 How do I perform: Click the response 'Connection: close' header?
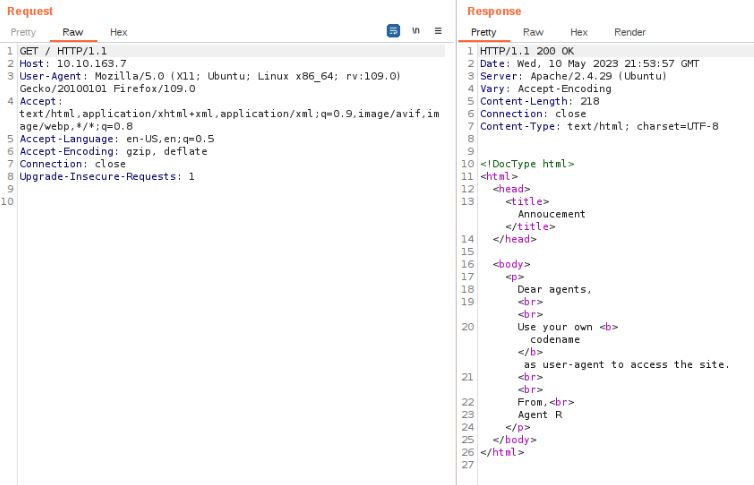click(x=533, y=113)
